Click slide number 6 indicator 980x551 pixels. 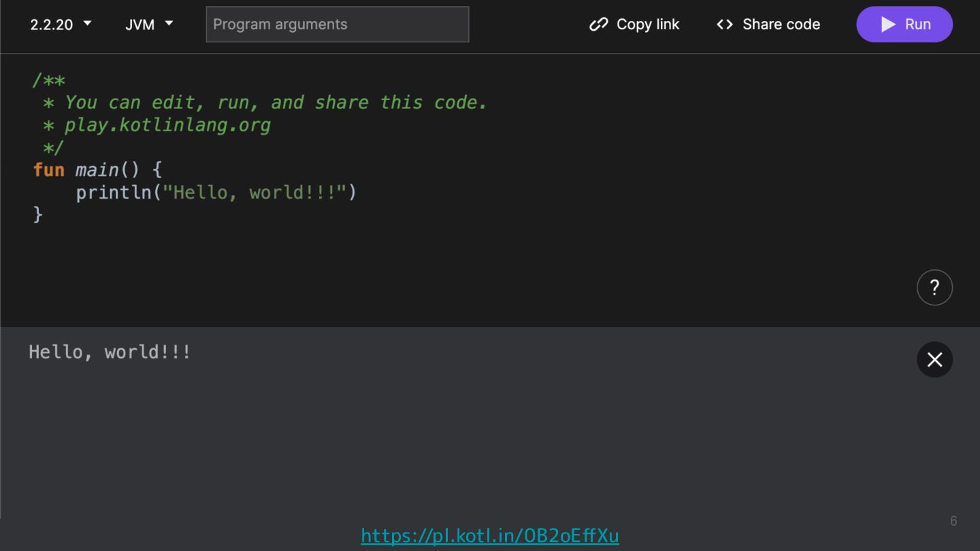953,521
